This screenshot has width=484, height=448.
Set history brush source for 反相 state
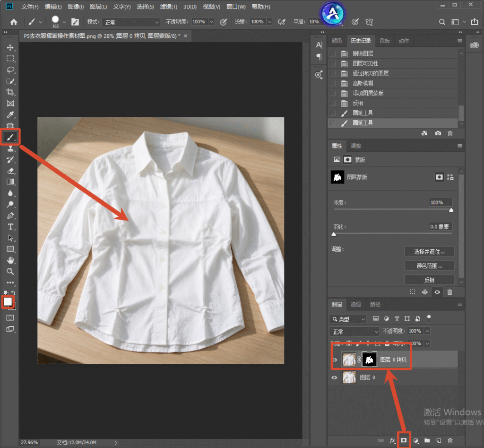click(x=333, y=103)
